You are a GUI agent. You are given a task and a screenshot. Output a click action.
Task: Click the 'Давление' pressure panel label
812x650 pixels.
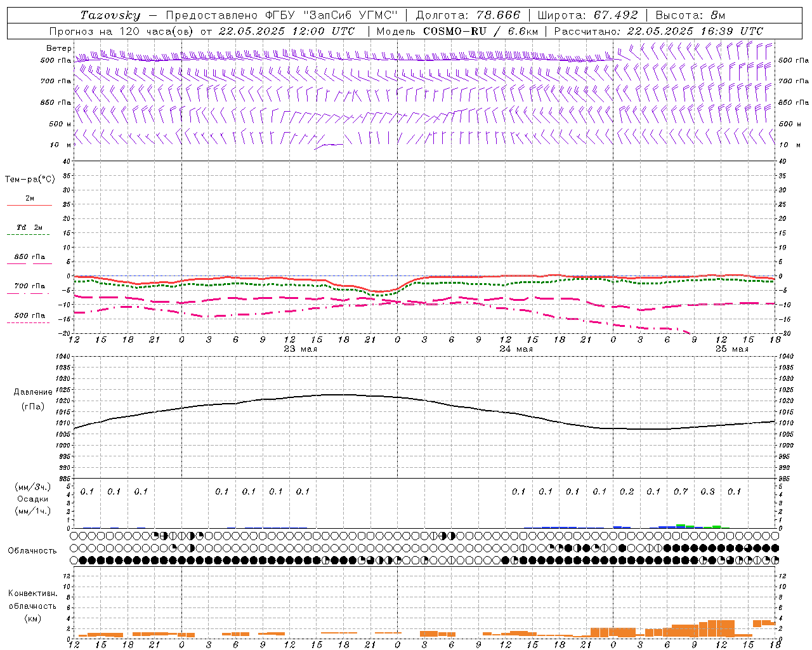pyautogui.click(x=33, y=392)
